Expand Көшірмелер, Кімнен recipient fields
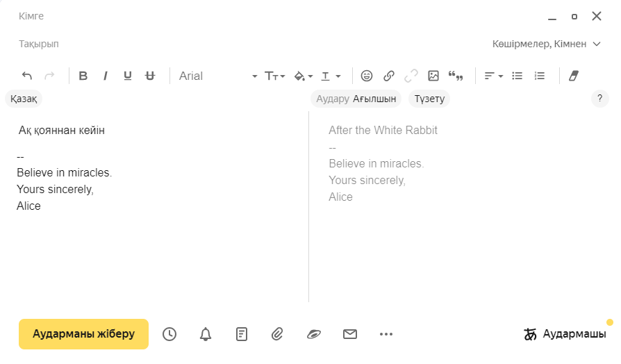Image resolution: width=621 pixels, height=364 pixels. coord(546,44)
